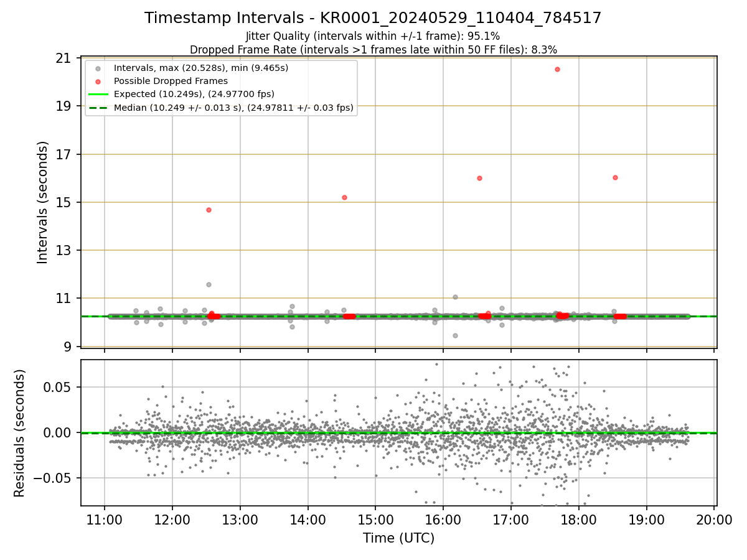
Task: Click the '15:00' time tick label
Action: coord(375,520)
